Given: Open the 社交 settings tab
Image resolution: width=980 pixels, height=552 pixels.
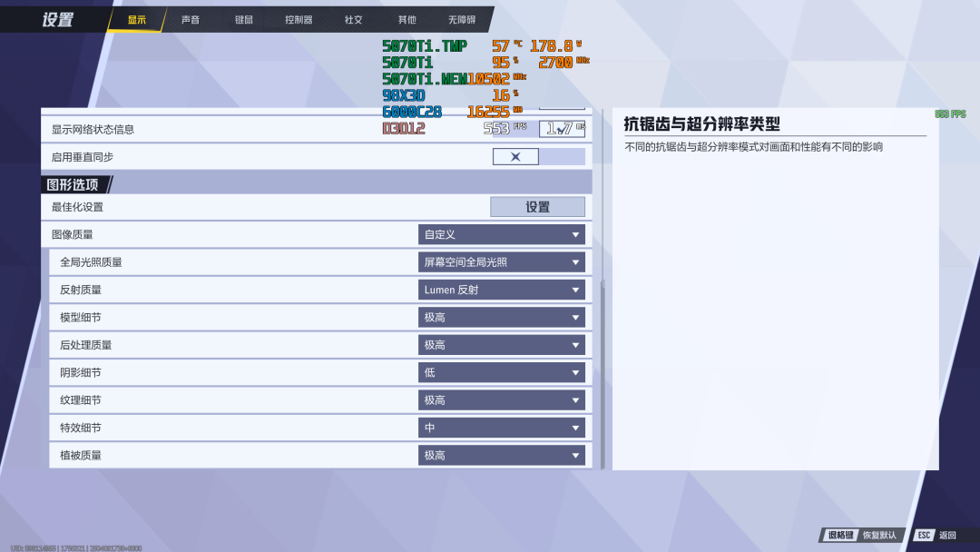Looking at the screenshot, I should pyautogui.click(x=353, y=19).
